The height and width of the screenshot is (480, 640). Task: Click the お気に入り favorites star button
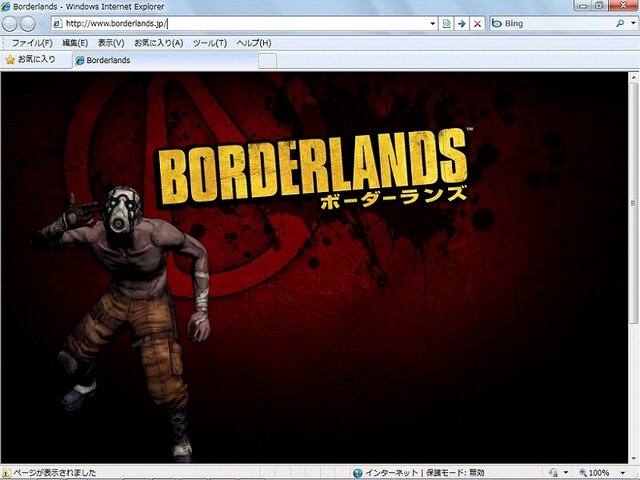[31, 60]
